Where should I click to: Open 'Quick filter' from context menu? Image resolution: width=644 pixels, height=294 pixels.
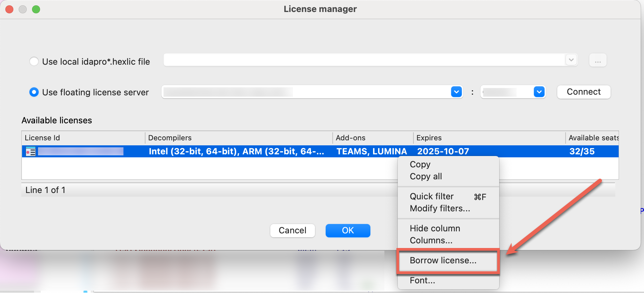432,196
